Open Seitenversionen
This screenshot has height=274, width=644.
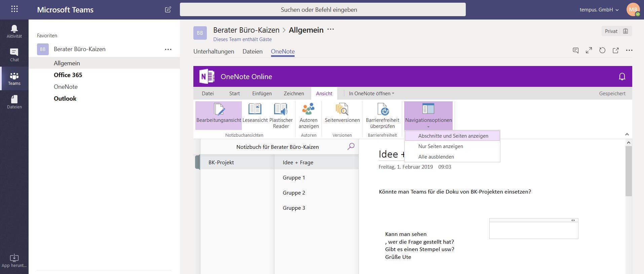point(342,113)
